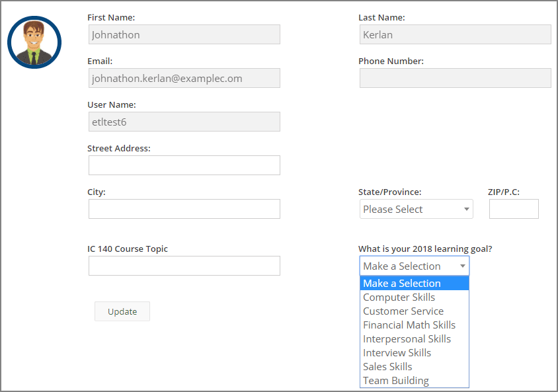Click the user profile avatar image
Image resolution: width=558 pixels, height=392 pixels.
[x=34, y=42]
